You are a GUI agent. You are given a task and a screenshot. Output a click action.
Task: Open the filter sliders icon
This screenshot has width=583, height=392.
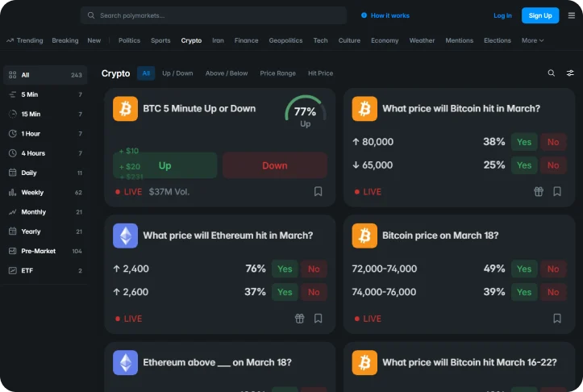click(x=570, y=73)
